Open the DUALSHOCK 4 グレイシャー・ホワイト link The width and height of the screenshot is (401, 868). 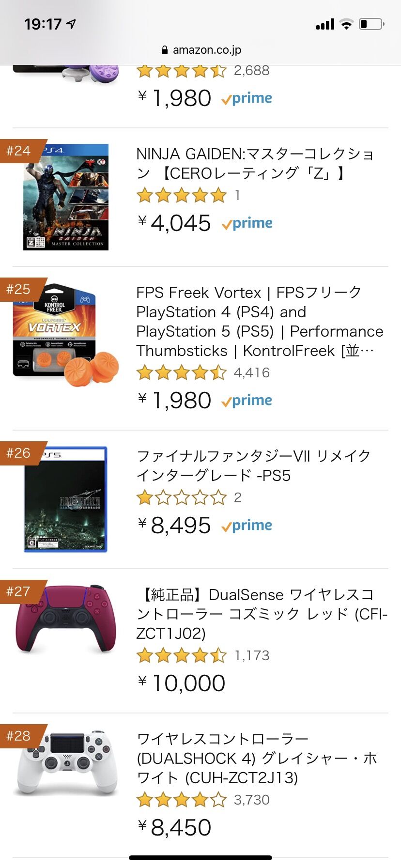point(257,758)
